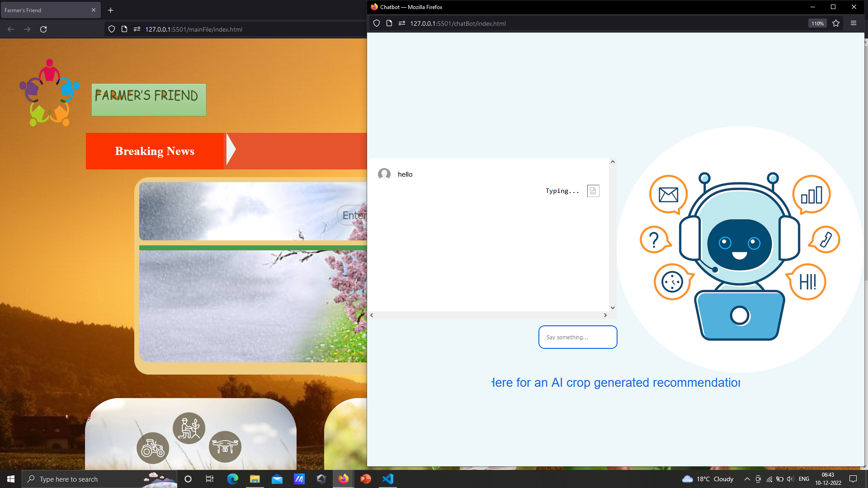Click the ENG language indicator

[x=804, y=479]
